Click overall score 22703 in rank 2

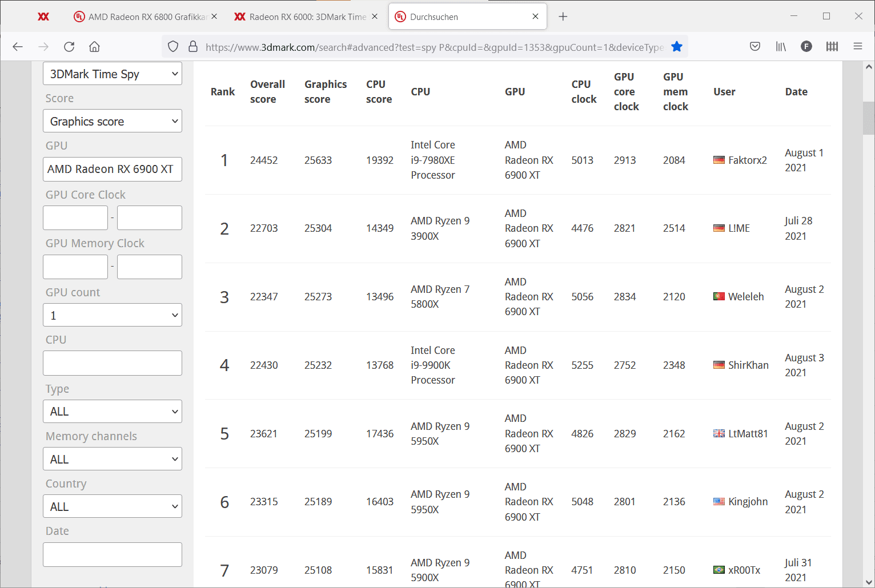[x=264, y=228]
